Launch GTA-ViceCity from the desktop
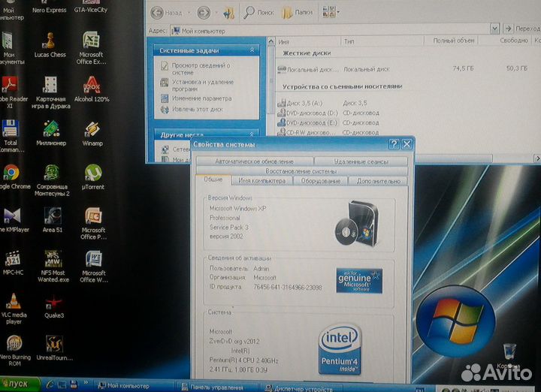The height and width of the screenshot is (392, 541). [x=91, y=7]
